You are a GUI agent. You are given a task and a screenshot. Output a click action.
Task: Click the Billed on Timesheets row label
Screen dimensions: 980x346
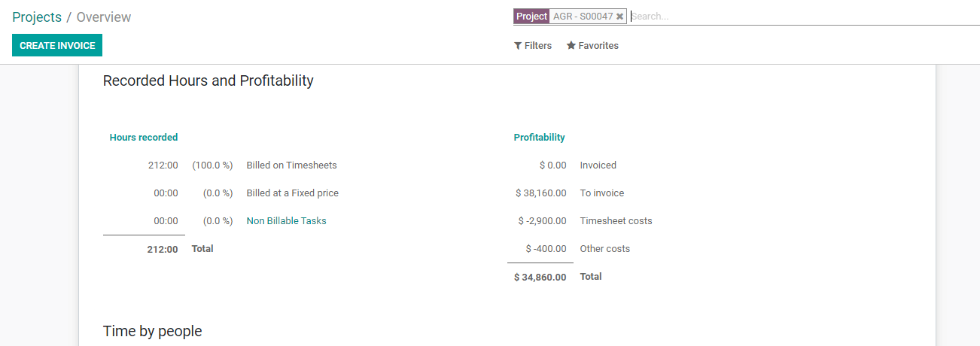292,165
